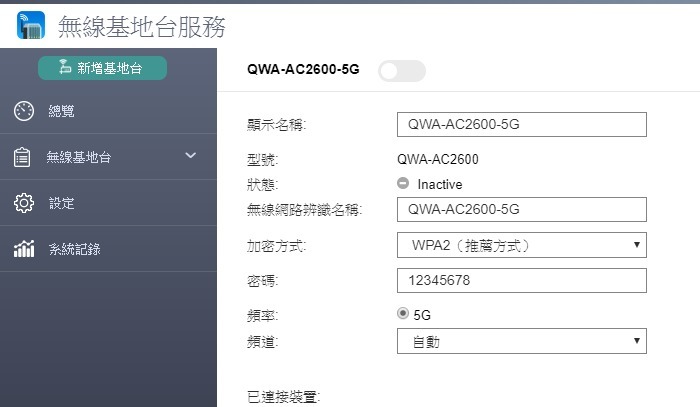Click the 設定 gear icon
Image resolution: width=700 pixels, height=407 pixels.
pyautogui.click(x=24, y=203)
